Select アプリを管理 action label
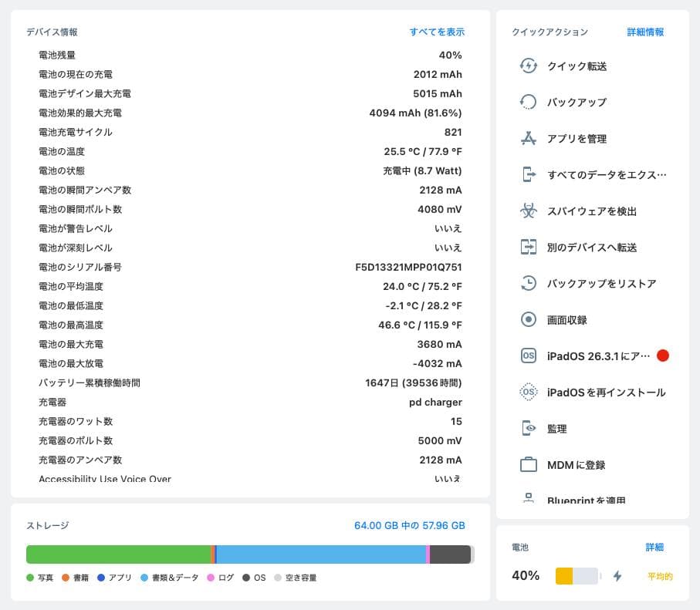The height and width of the screenshot is (610, 700). point(577,139)
